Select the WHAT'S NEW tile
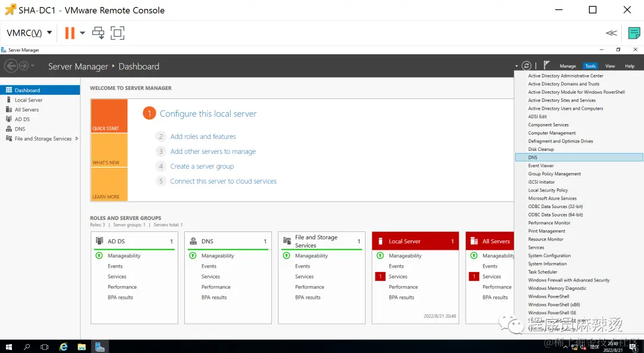The width and height of the screenshot is (644, 353). point(109,150)
